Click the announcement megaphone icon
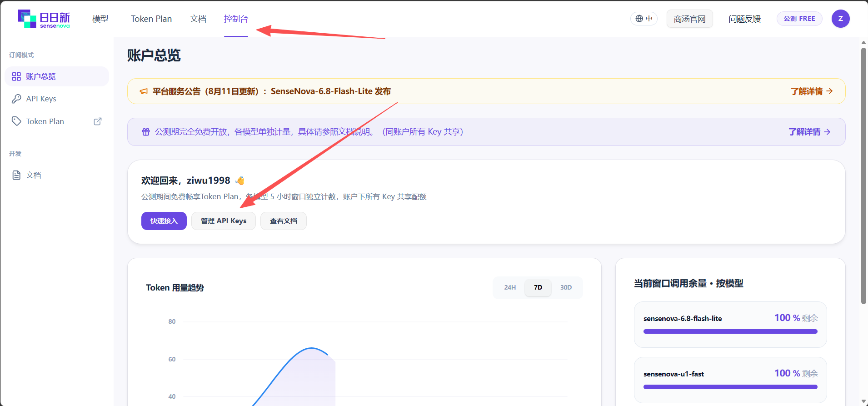868x406 pixels. point(144,91)
